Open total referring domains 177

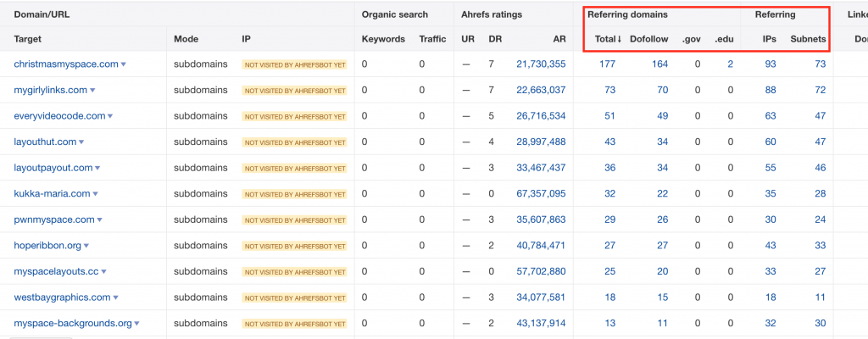pyautogui.click(x=607, y=64)
